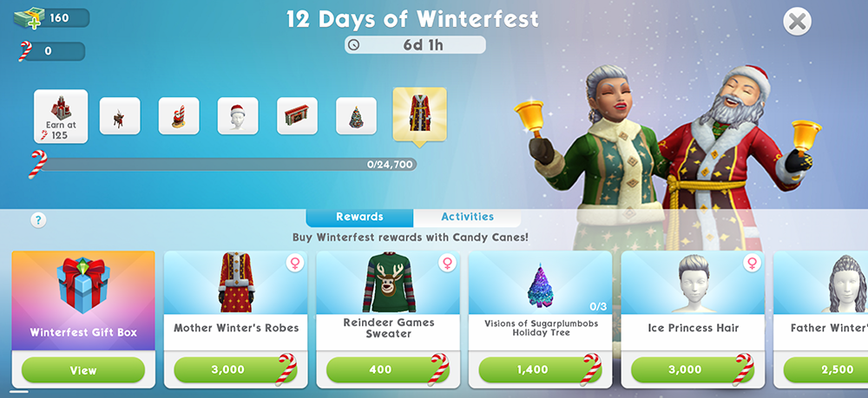Open the highlighted red robe grand prize
Screen dimensions: 868x398
tap(419, 114)
